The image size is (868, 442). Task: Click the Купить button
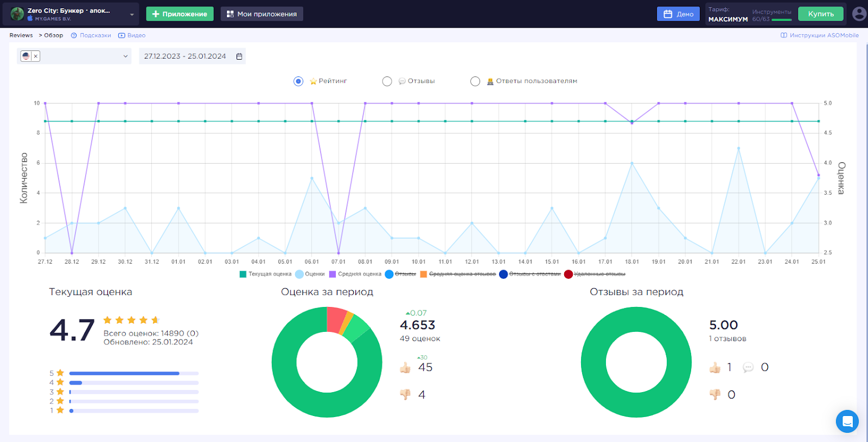(821, 14)
